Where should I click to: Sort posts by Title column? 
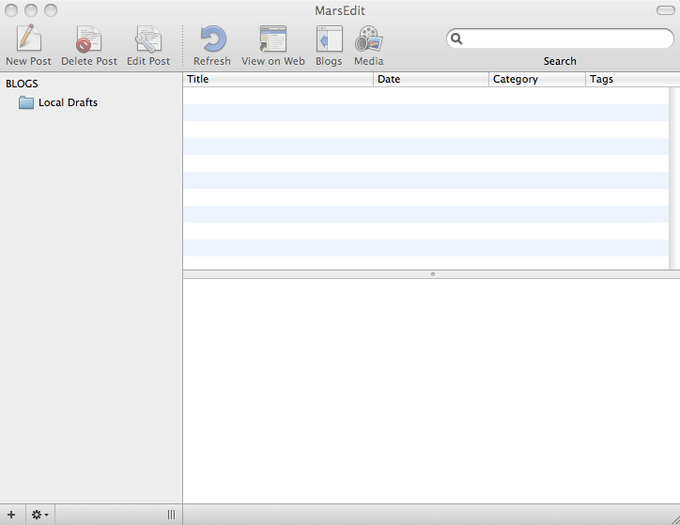278,79
